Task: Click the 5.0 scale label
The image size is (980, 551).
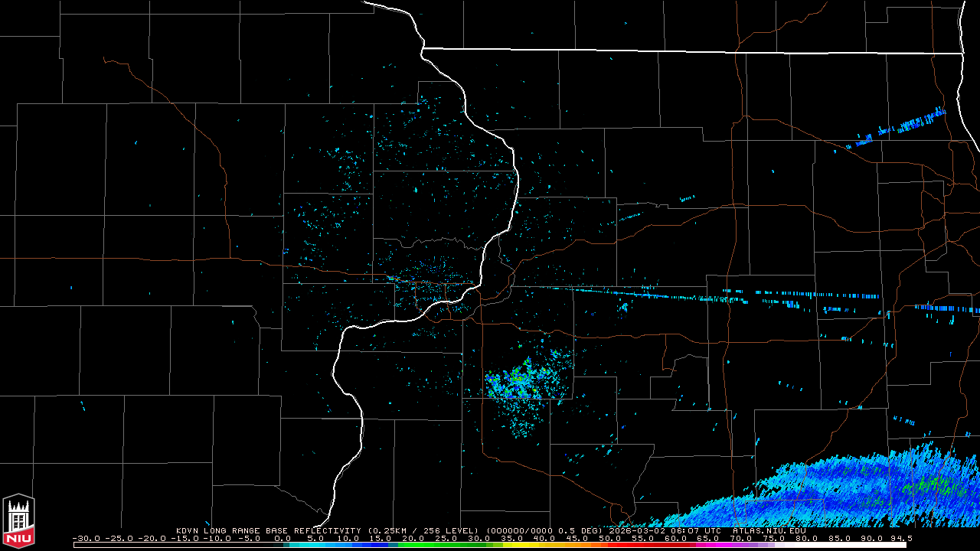Action: pos(315,538)
